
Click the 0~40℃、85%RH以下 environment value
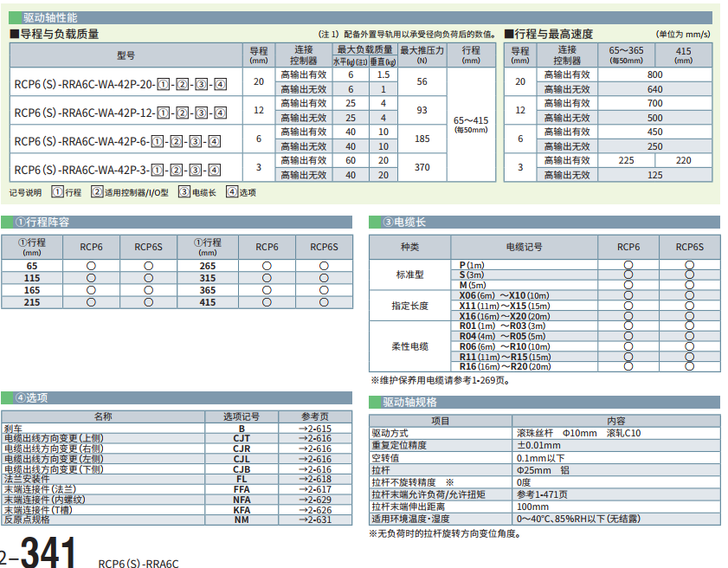pos(578,519)
